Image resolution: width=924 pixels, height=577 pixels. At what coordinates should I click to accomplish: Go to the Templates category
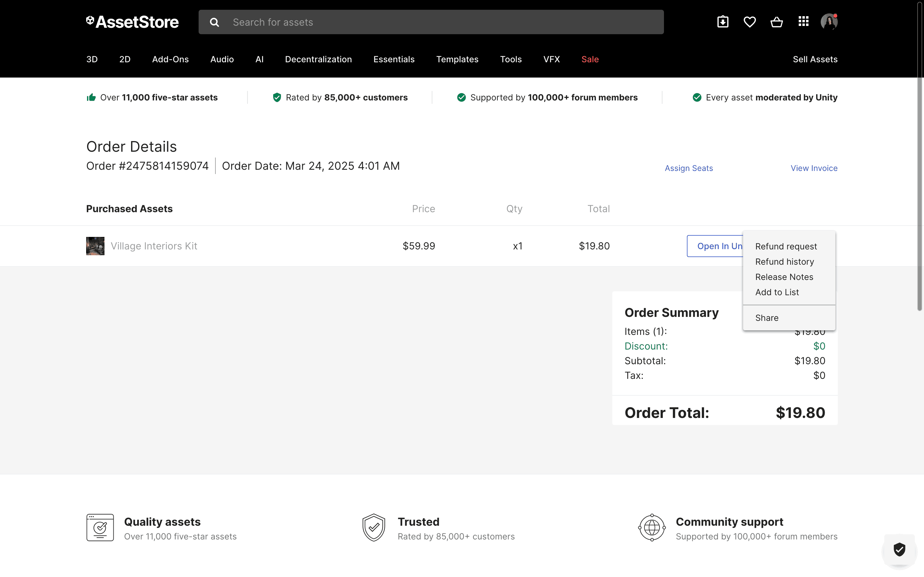coord(457,59)
